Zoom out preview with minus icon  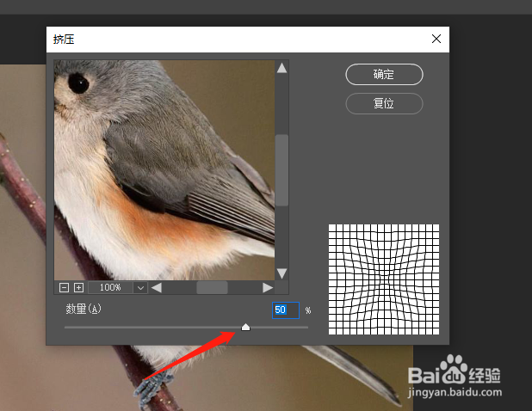[x=64, y=288]
